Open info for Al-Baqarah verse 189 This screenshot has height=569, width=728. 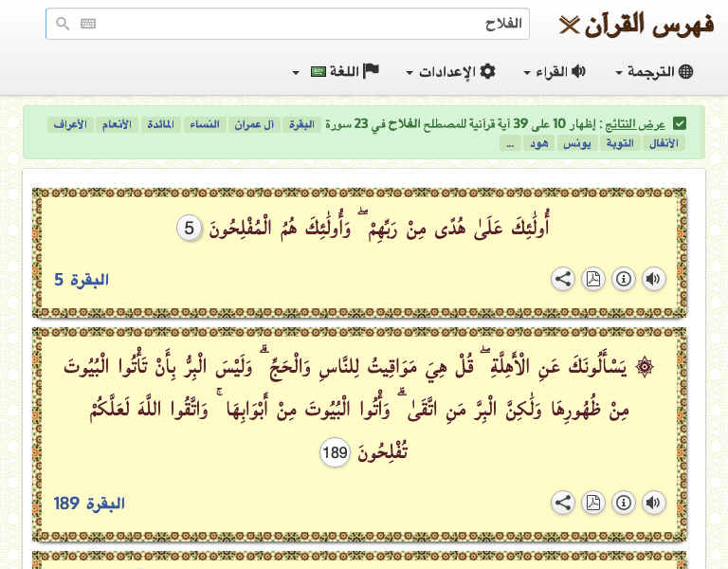click(624, 503)
